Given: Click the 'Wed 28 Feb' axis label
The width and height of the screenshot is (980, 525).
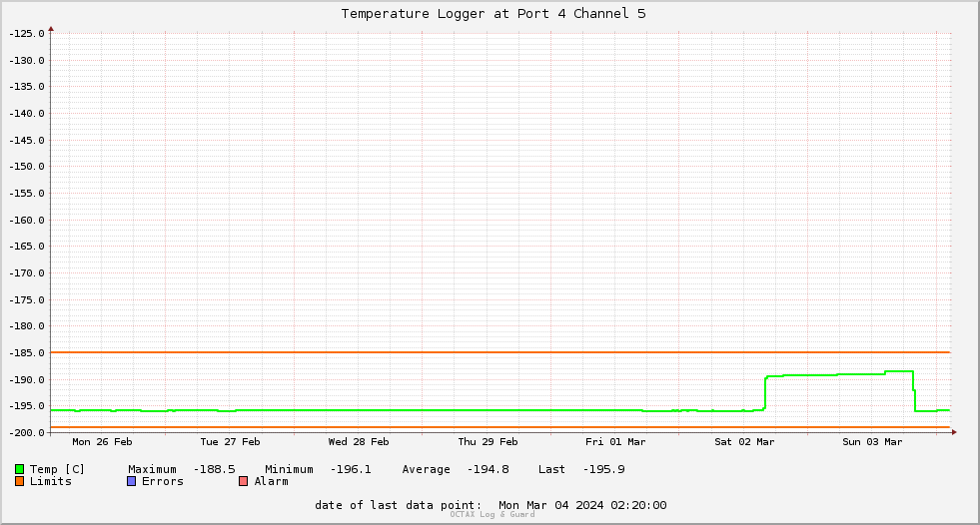Looking at the screenshot, I should click(x=359, y=442).
